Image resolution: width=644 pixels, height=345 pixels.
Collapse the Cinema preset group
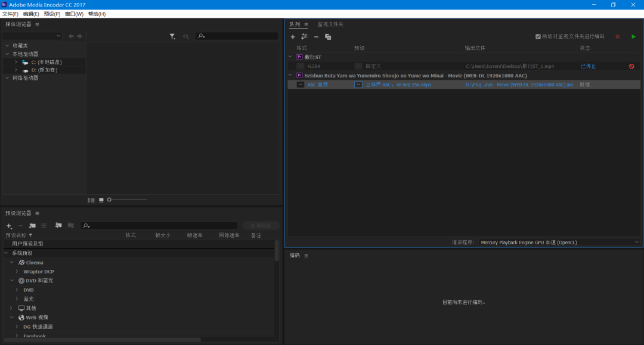[x=11, y=262]
